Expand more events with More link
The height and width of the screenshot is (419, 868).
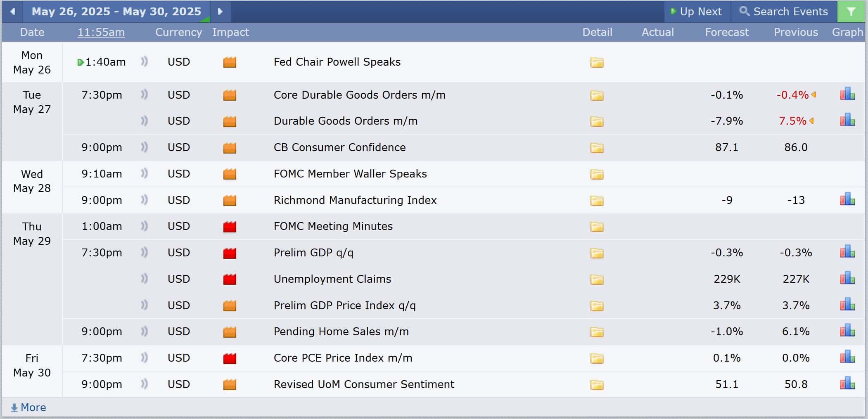pos(28,407)
